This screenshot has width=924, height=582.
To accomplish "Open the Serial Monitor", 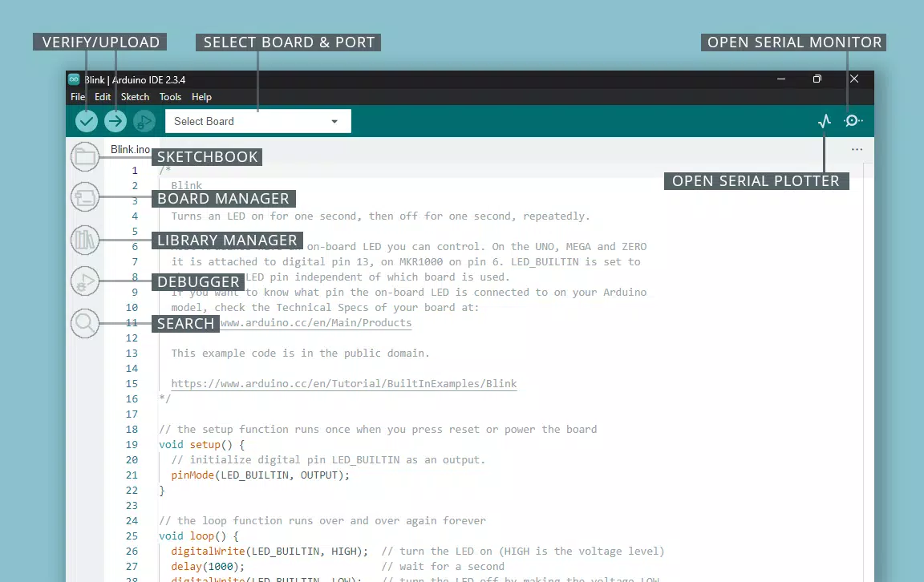I will pos(853,121).
